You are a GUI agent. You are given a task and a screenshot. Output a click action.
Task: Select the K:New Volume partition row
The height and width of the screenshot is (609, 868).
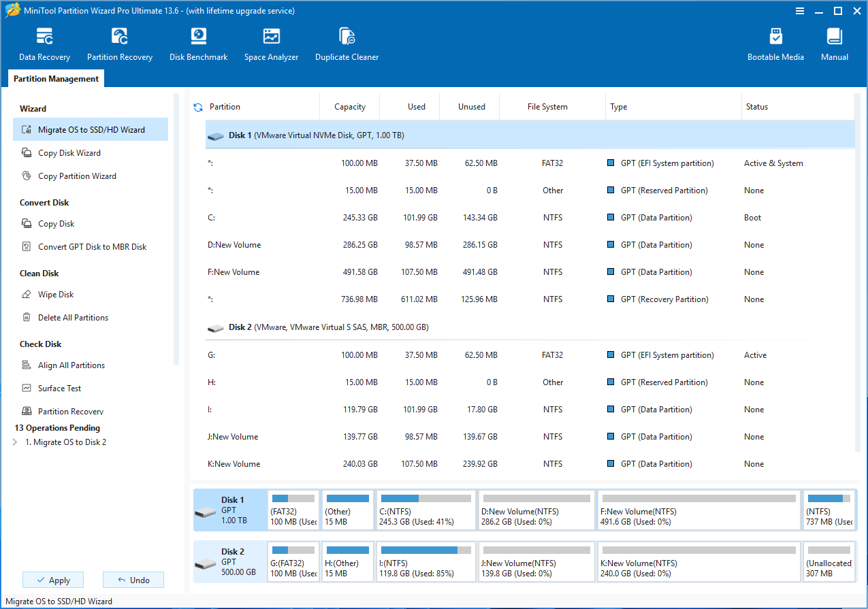(530, 464)
